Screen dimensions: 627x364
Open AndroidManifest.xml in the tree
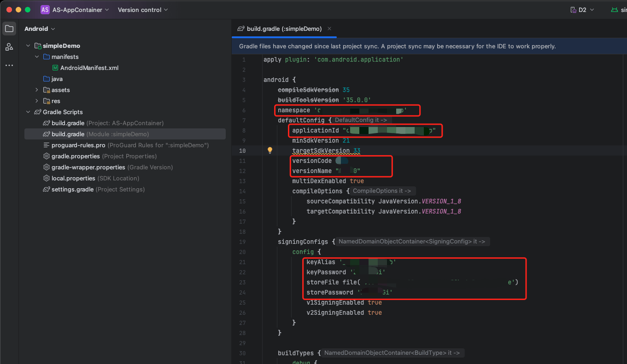point(89,68)
